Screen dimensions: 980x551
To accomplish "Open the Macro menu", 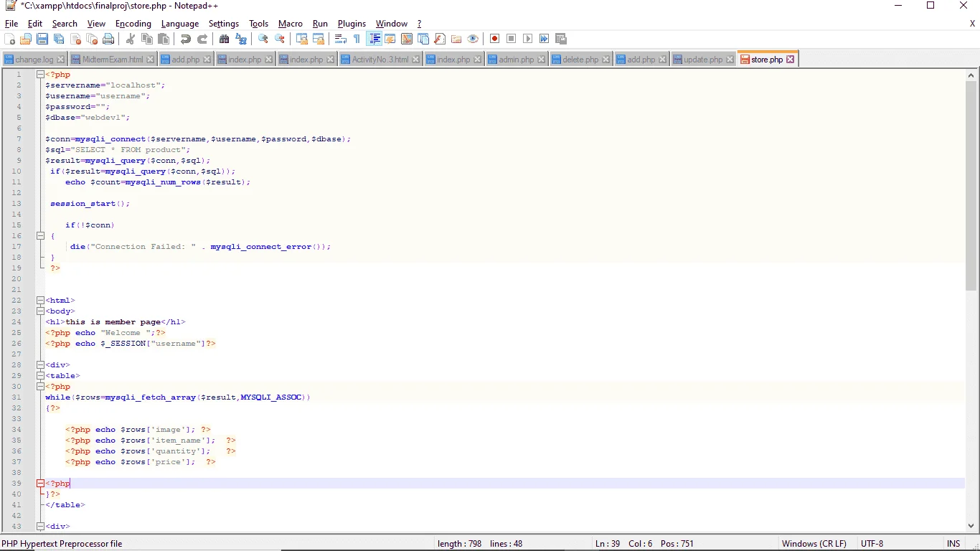I will click(291, 24).
